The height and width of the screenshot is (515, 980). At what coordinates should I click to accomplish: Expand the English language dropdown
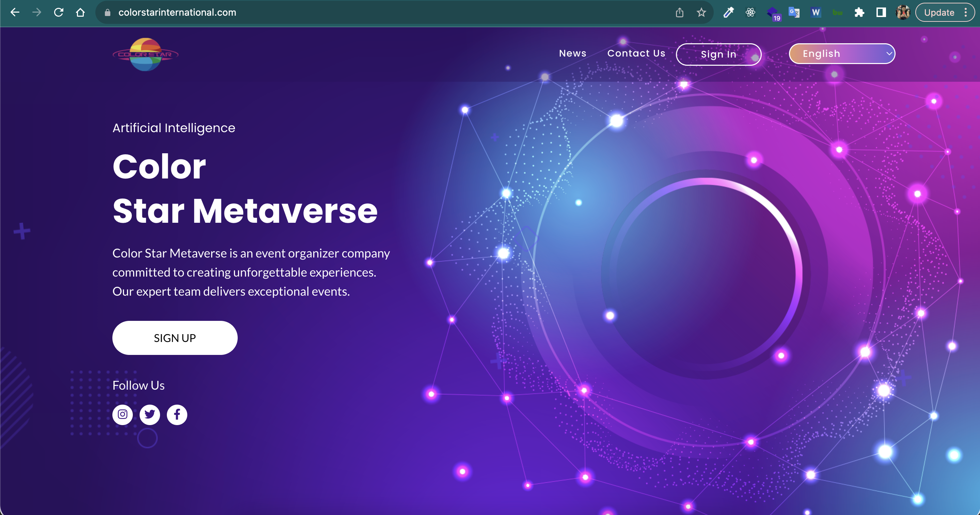click(842, 54)
